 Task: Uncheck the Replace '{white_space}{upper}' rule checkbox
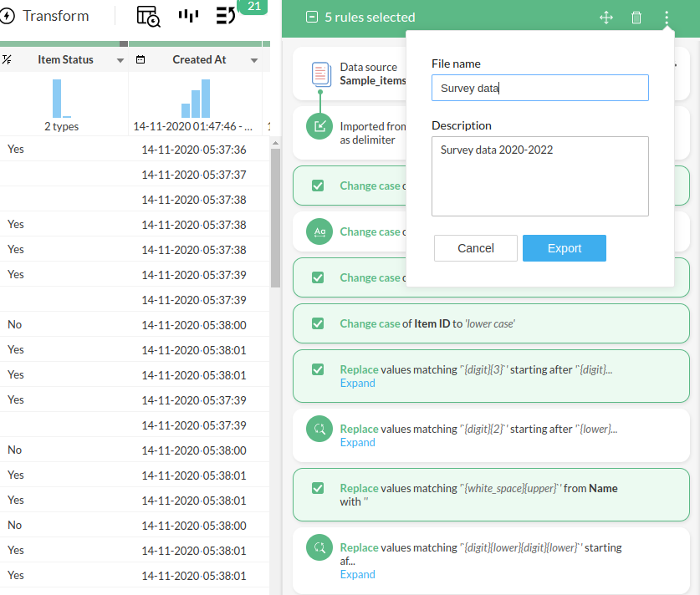click(x=318, y=488)
